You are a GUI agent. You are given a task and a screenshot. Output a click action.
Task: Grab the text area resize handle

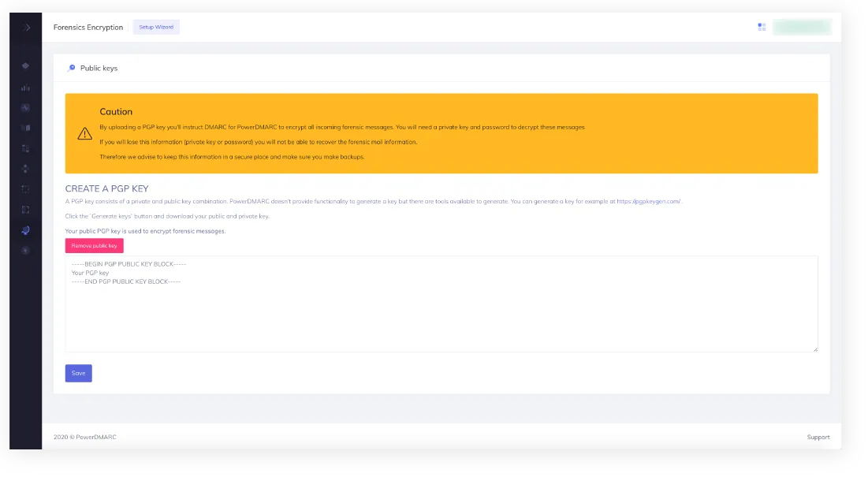815,349
